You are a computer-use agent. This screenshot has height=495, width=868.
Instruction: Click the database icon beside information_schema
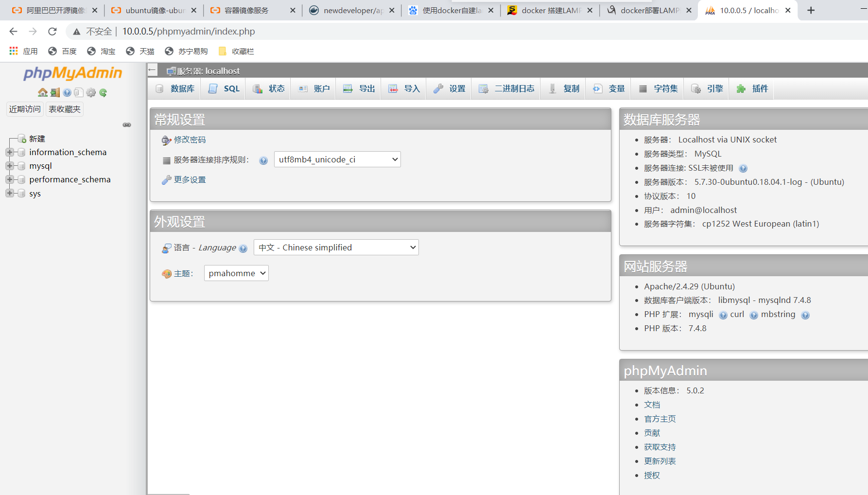[x=21, y=152]
